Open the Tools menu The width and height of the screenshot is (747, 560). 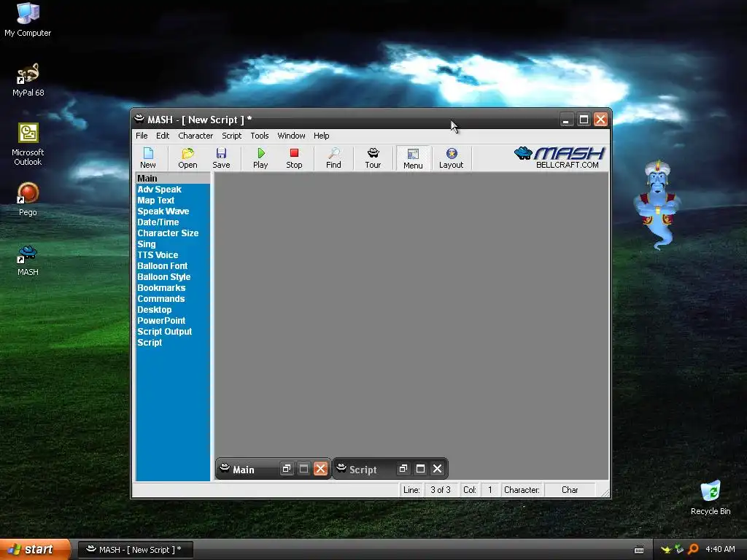point(260,136)
